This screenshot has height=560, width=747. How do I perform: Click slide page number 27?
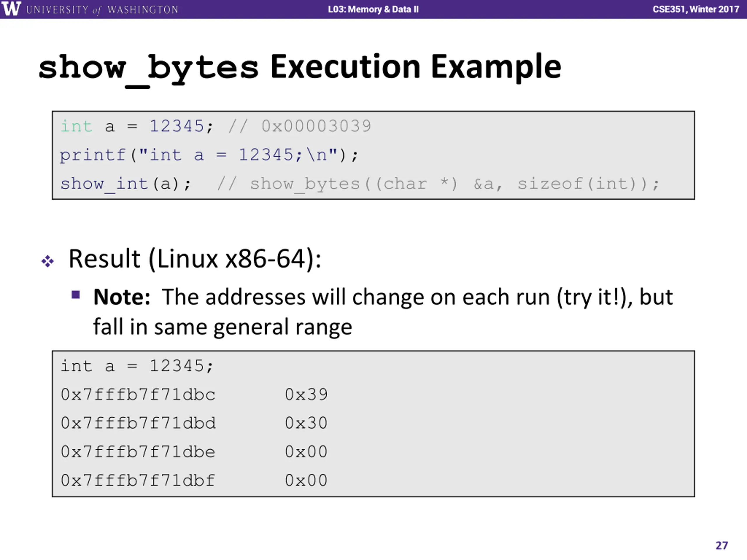[x=722, y=546]
